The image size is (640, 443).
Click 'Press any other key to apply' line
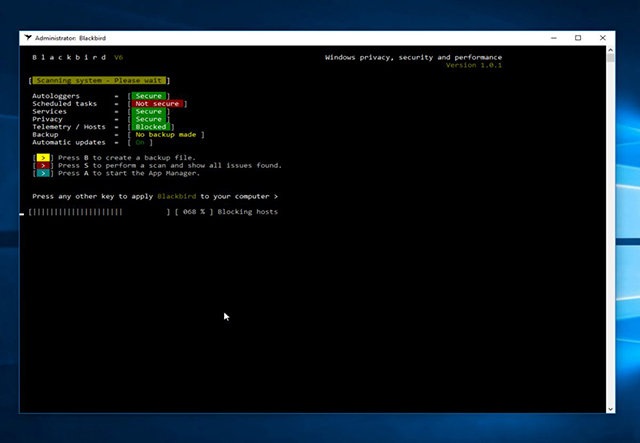coord(155,196)
